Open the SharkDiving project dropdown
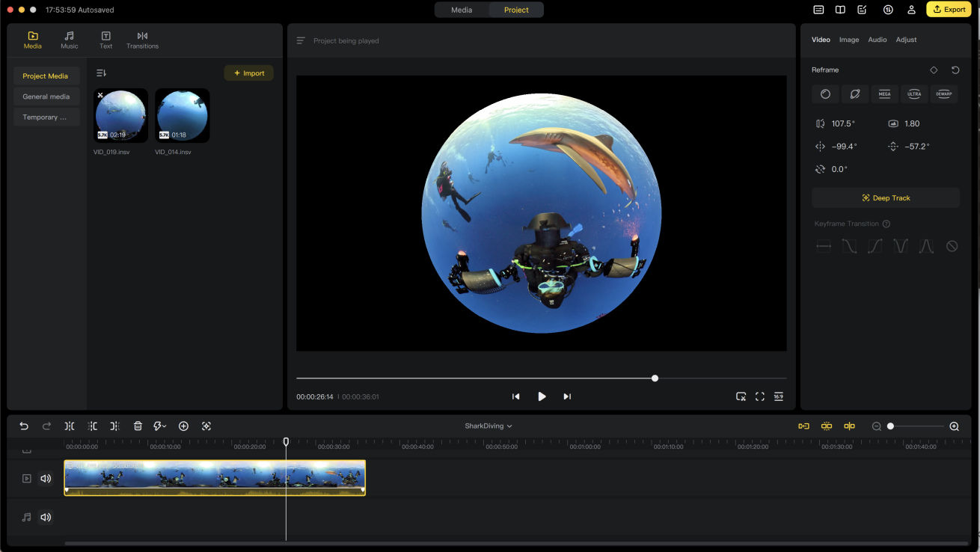Viewport: 980px width, 552px height. pos(489,426)
